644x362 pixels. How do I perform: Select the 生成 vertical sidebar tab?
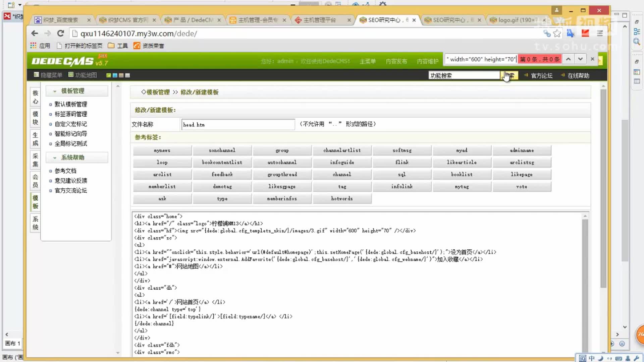[35, 139]
